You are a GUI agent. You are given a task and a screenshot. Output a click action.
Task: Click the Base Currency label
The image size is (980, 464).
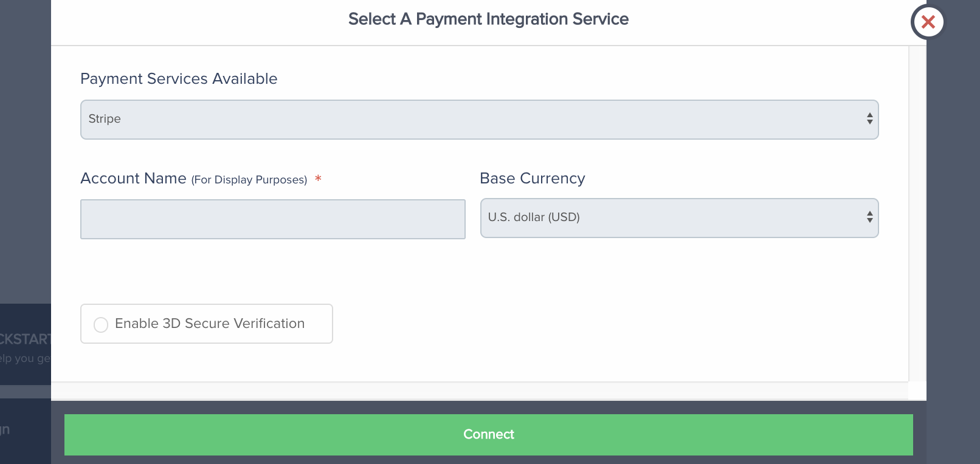pos(533,179)
